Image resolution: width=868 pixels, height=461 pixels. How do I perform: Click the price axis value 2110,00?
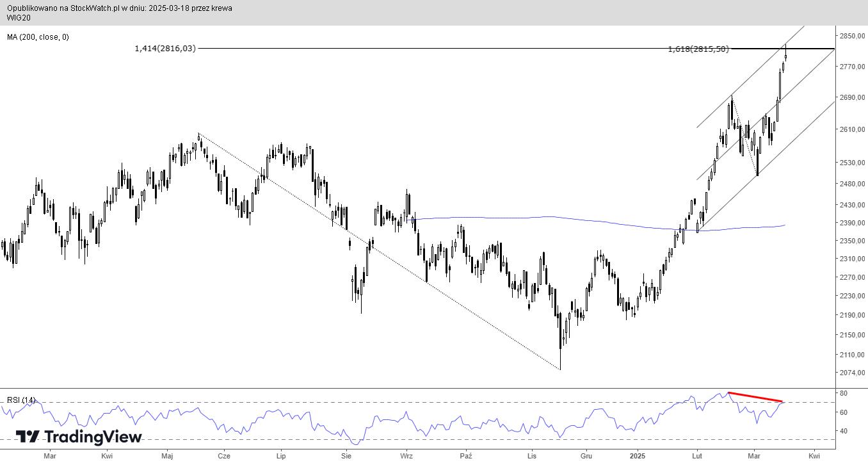point(853,355)
